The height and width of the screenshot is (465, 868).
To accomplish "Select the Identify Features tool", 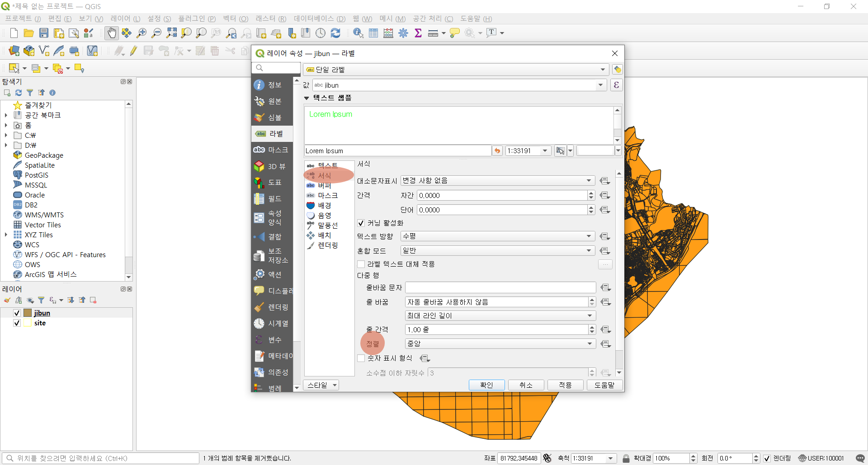I will 359,33.
